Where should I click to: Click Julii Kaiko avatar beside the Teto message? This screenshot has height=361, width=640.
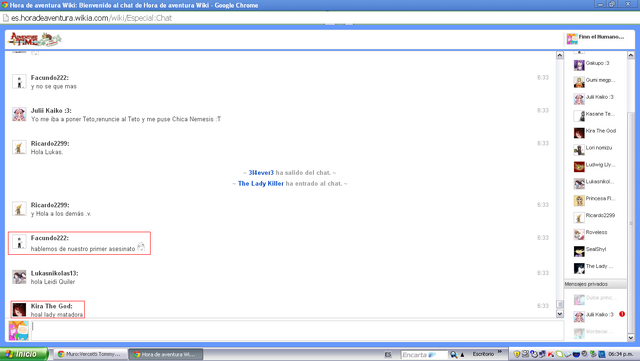pos(19,114)
